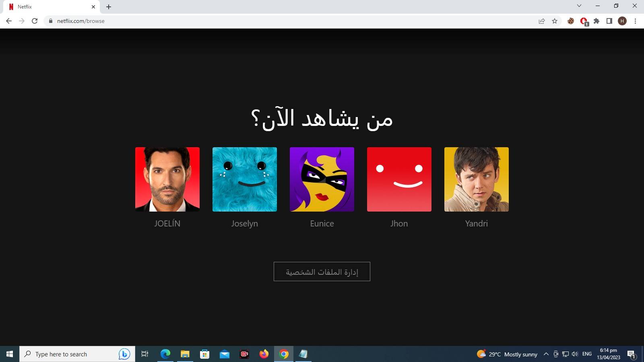Open the notepad-style app on the taskbar
This screenshot has height=362, width=644.
coord(303,354)
